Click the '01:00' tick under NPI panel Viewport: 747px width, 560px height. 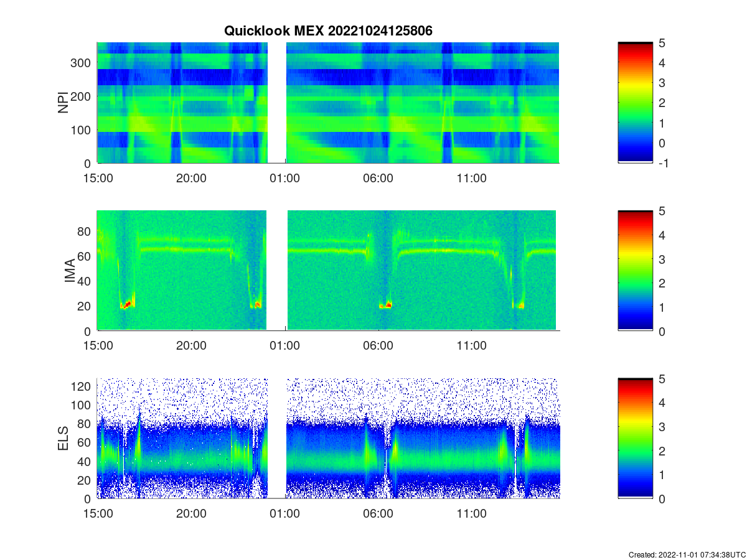284,178
